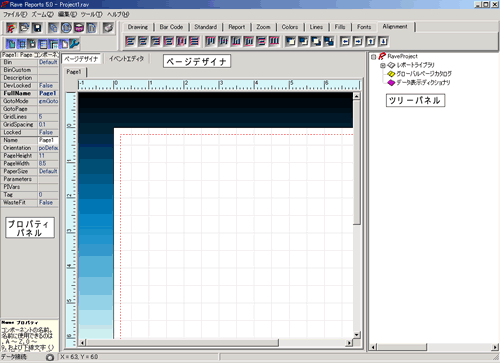Click the Tap Down arrow icon

383,41
